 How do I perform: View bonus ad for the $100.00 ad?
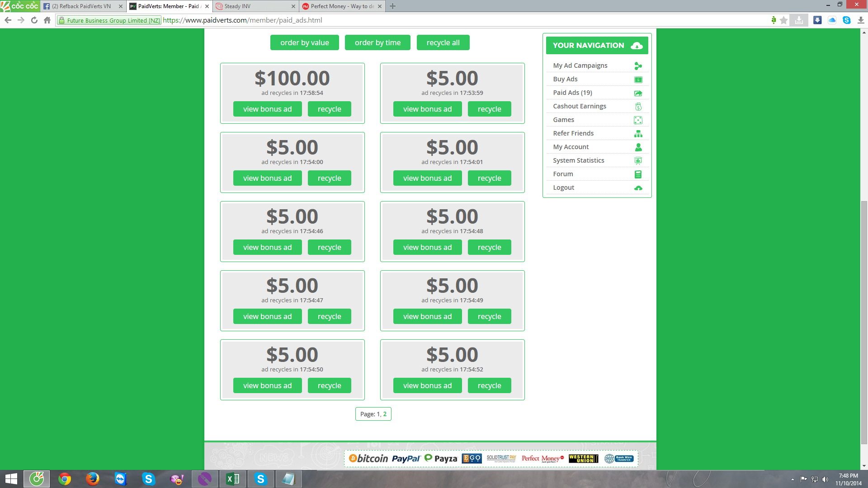point(267,109)
